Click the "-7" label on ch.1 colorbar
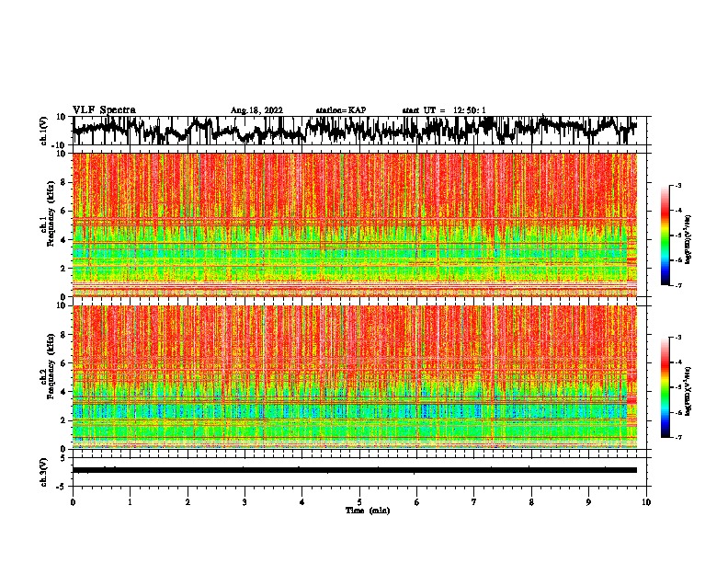 pos(677,285)
